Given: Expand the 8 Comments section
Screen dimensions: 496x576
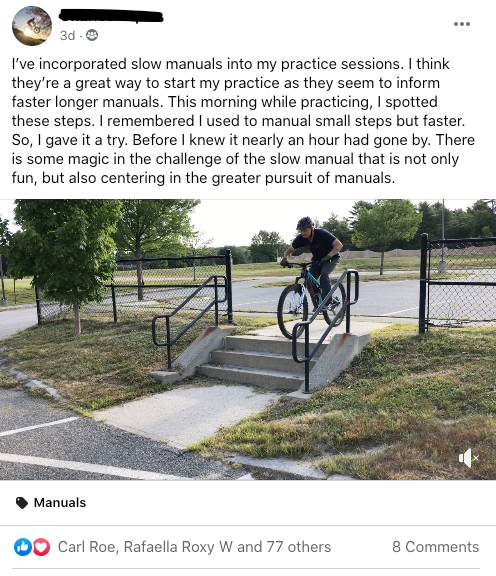Looking at the screenshot, I should [435, 547].
